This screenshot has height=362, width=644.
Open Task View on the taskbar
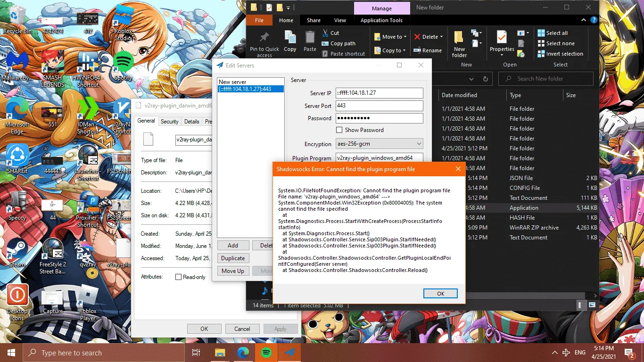197,353
